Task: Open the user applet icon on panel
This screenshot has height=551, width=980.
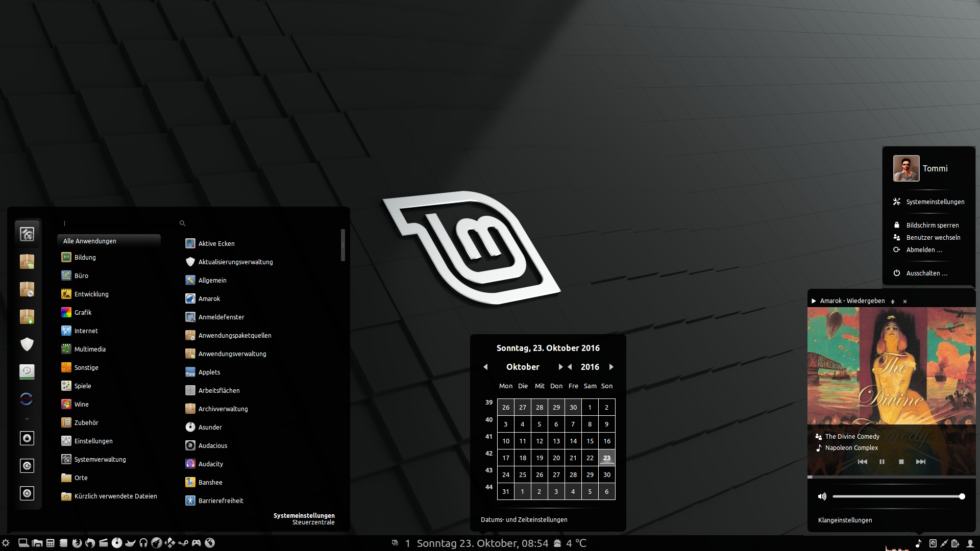Action: click(x=970, y=543)
